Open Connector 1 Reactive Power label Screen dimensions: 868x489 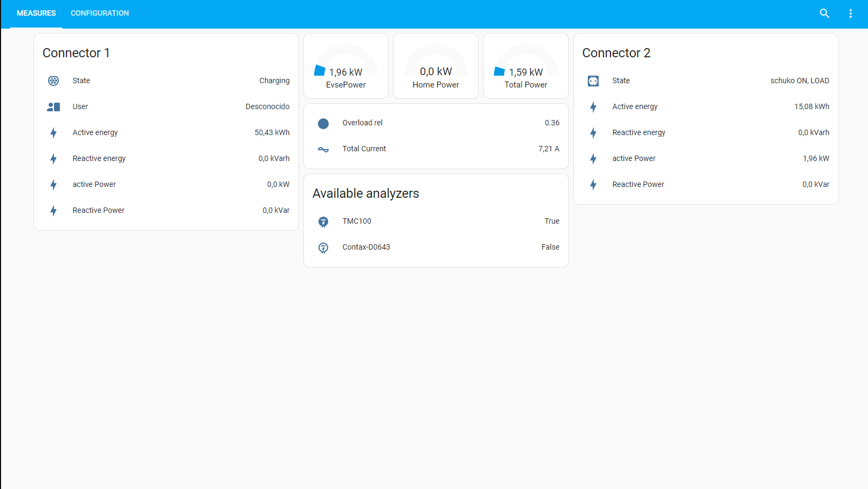click(x=98, y=210)
